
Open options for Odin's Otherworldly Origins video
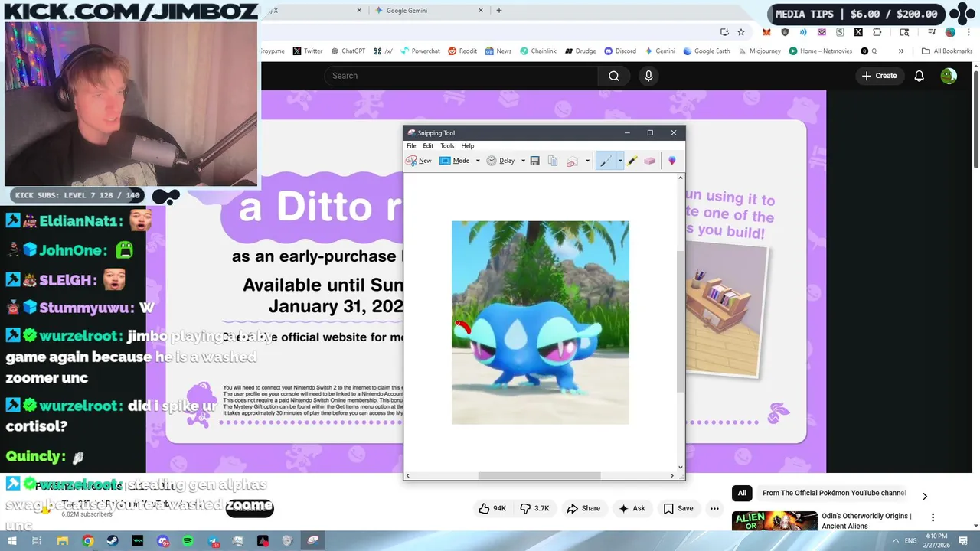(933, 518)
